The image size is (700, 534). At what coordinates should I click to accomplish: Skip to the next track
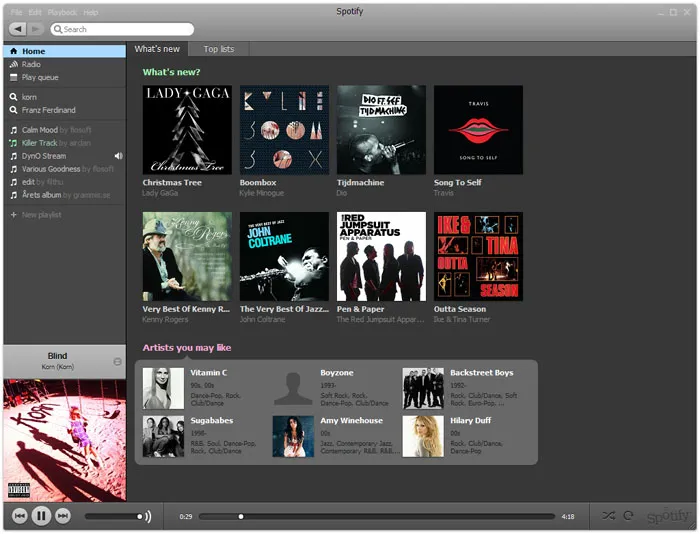click(63, 516)
